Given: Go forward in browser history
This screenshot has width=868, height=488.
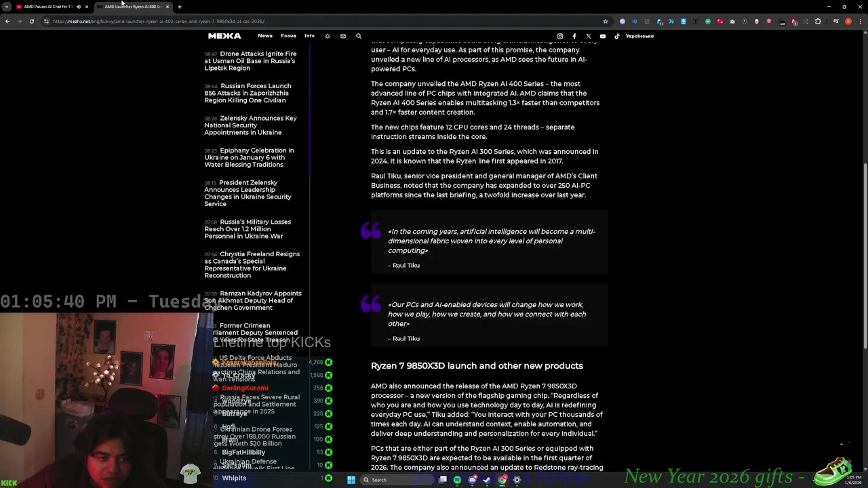Looking at the screenshot, I should (x=20, y=21).
